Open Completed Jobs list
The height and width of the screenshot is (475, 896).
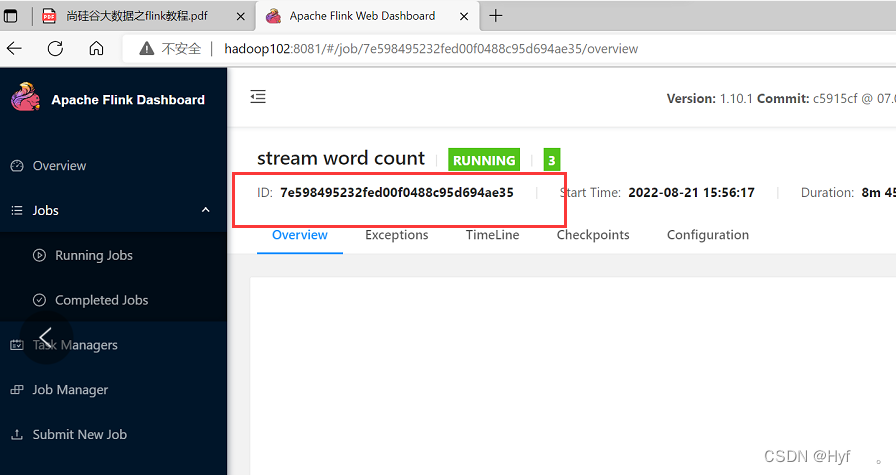113,300
